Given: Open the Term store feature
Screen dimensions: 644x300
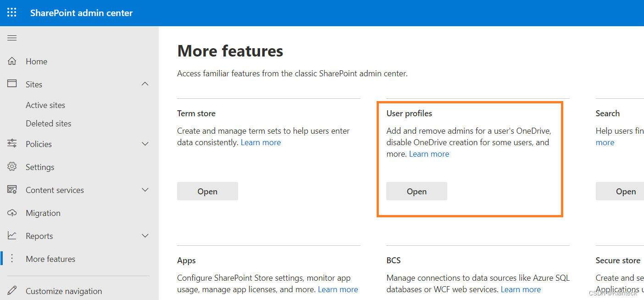Looking at the screenshot, I should (207, 191).
